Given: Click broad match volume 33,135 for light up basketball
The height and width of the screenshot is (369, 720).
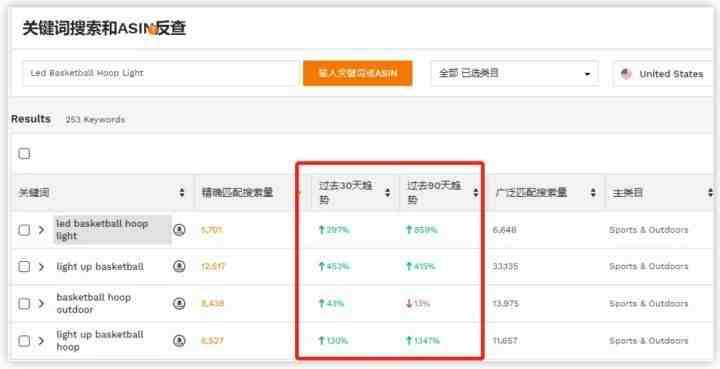Looking at the screenshot, I should coord(506,267).
